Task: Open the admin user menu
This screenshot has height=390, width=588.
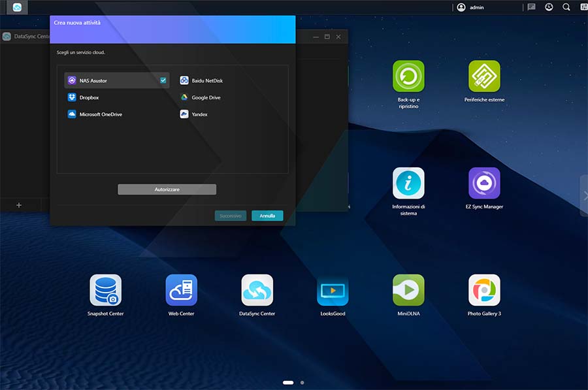Action: click(x=471, y=7)
